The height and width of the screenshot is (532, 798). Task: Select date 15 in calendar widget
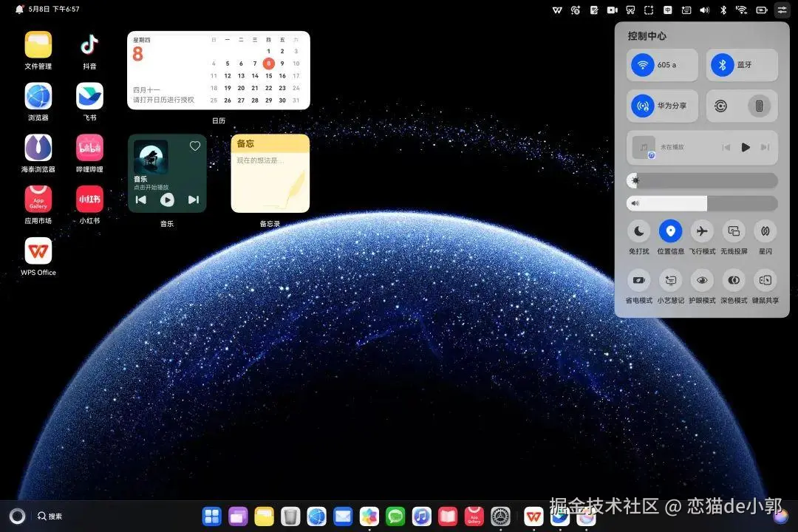269,75
